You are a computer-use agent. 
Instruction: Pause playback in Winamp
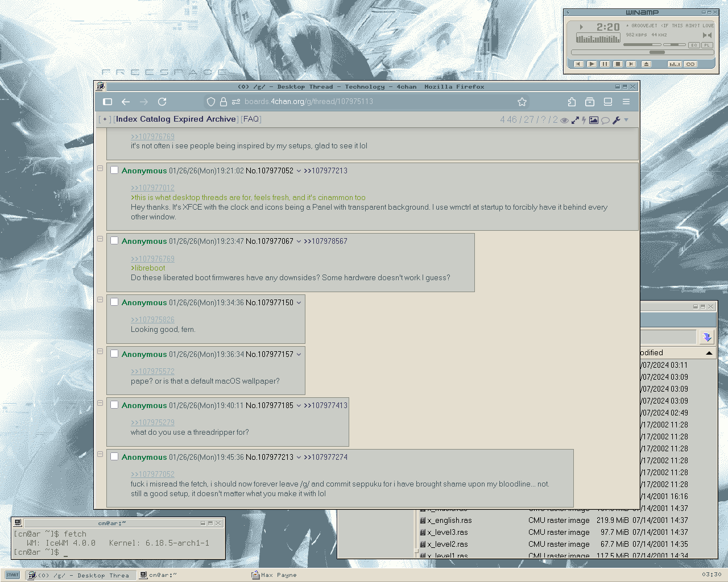tap(605, 64)
